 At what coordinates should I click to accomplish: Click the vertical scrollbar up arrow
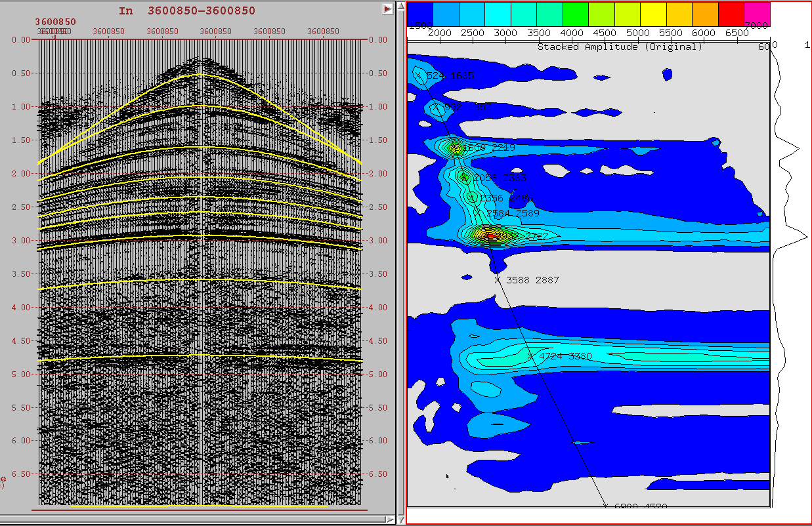click(400, 6)
